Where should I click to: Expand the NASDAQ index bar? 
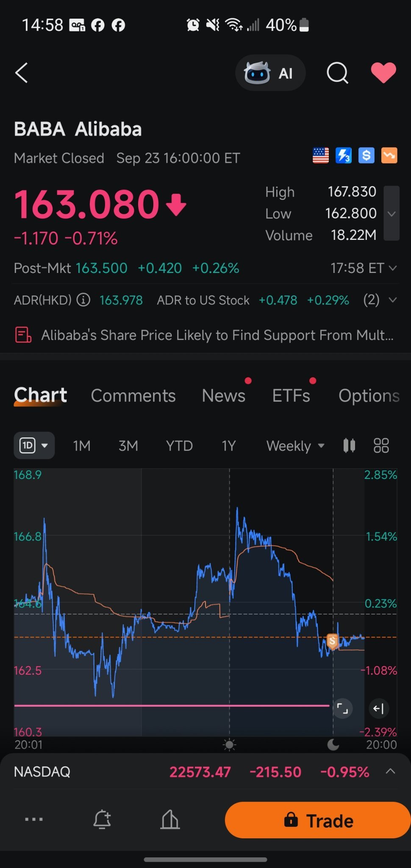pos(390,771)
